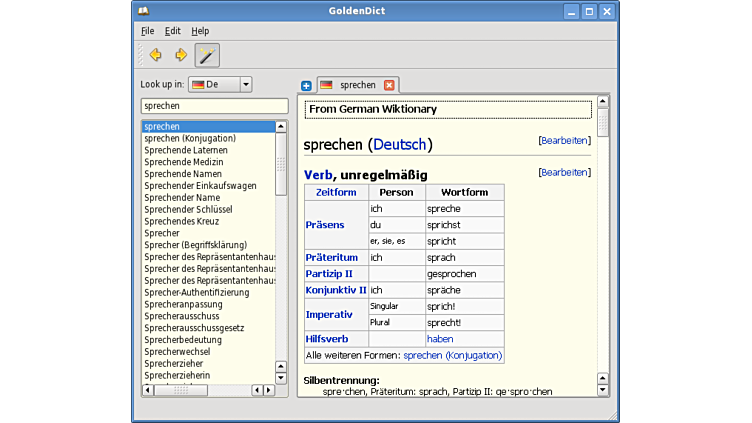The image size is (752, 423).
Task: Open the Edit menu
Action: [x=173, y=31]
